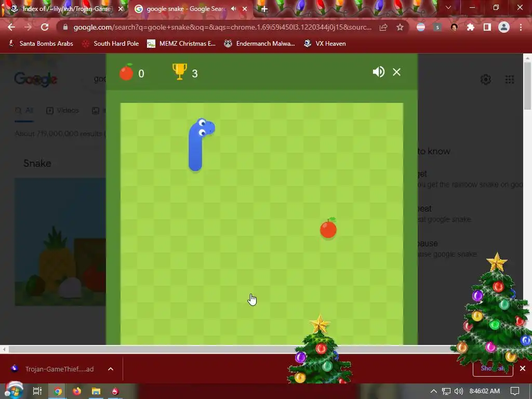532x399 pixels.
Task: Open the volume tray control
Action: 459,391
